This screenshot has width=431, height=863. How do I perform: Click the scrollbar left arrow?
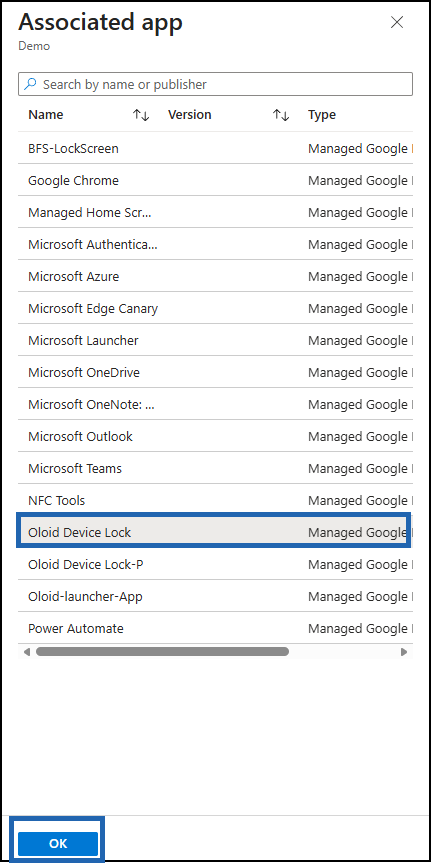[x=27, y=652]
